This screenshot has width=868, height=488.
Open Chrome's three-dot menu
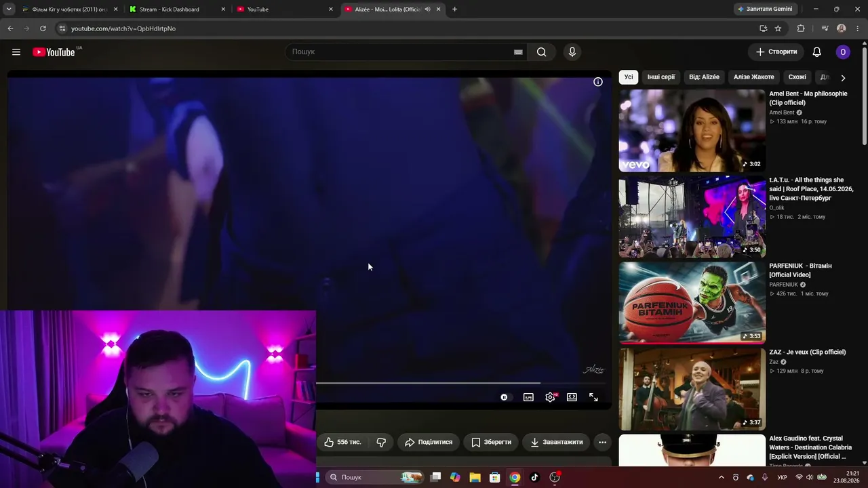click(x=858, y=28)
